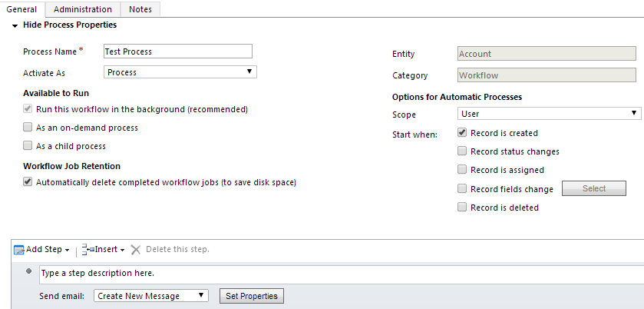Click the Delete this step X icon
This screenshot has width=644, height=309.
coord(136,250)
